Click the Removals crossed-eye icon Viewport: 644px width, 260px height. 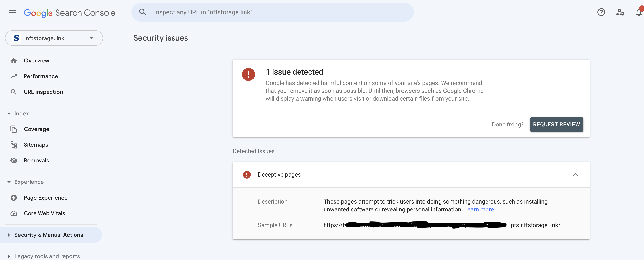click(x=14, y=160)
